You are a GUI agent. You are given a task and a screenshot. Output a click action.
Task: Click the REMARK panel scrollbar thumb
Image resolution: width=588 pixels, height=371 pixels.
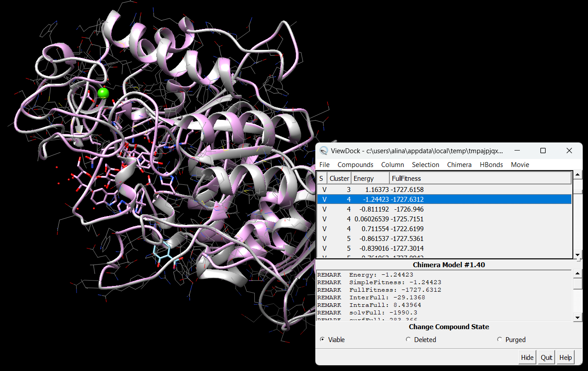(578, 283)
